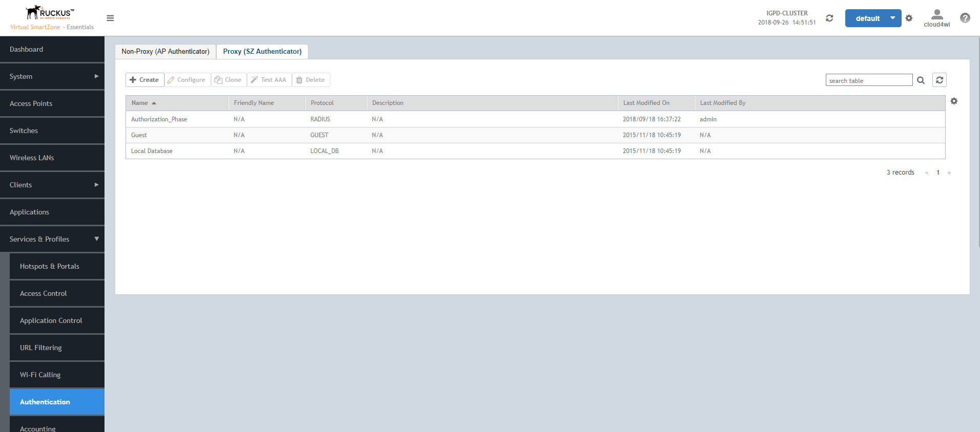Open table column settings gear icon
This screenshot has width=980, height=432.
point(954,101)
